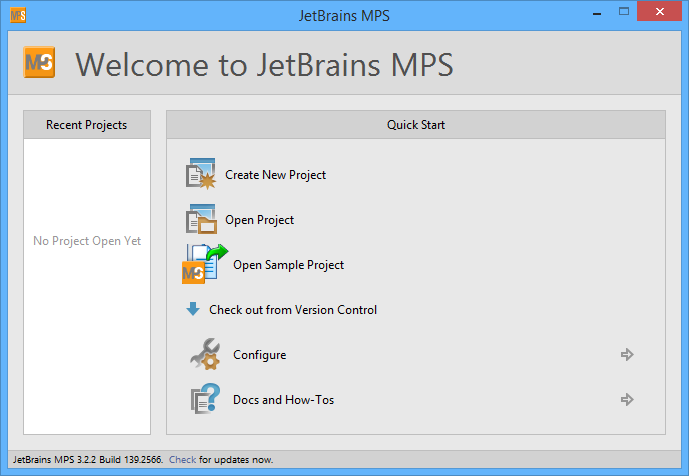The width and height of the screenshot is (689, 476).
Task: Click the Create New Project icon
Action: [x=201, y=175]
